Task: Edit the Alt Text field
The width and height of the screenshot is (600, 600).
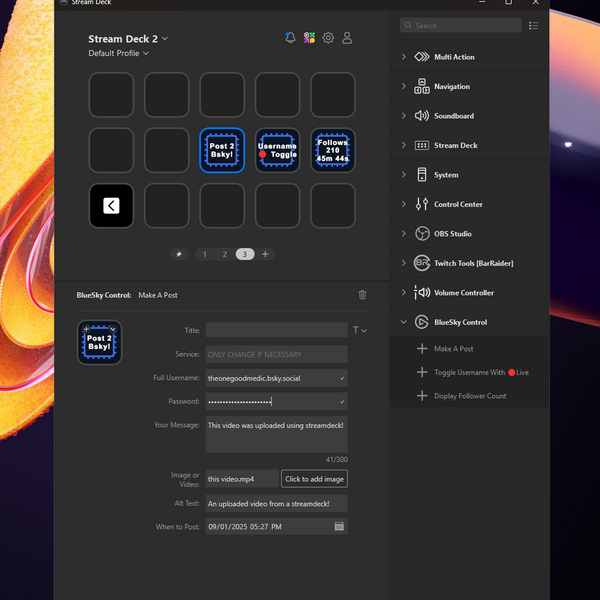Action: 277,504
